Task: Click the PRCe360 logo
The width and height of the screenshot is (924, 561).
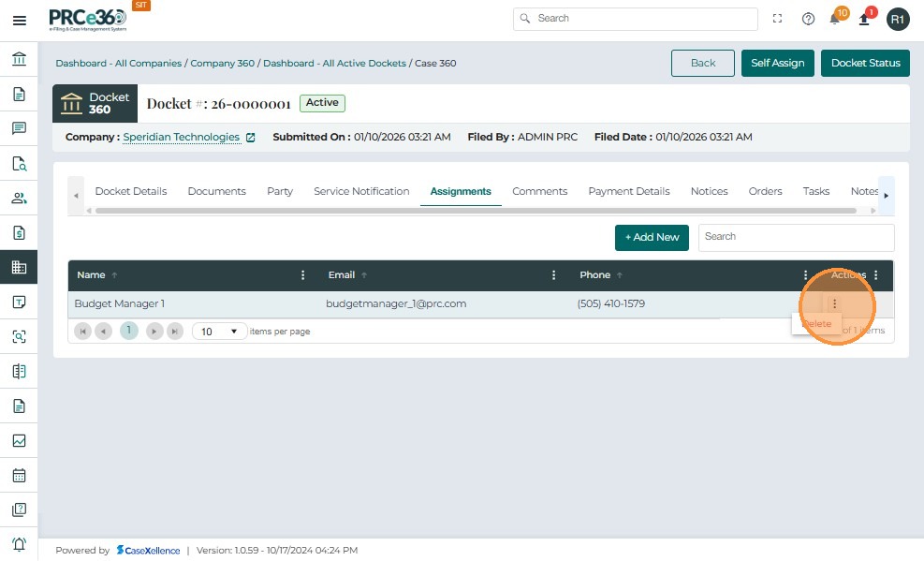Action: [x=88, y=19]
